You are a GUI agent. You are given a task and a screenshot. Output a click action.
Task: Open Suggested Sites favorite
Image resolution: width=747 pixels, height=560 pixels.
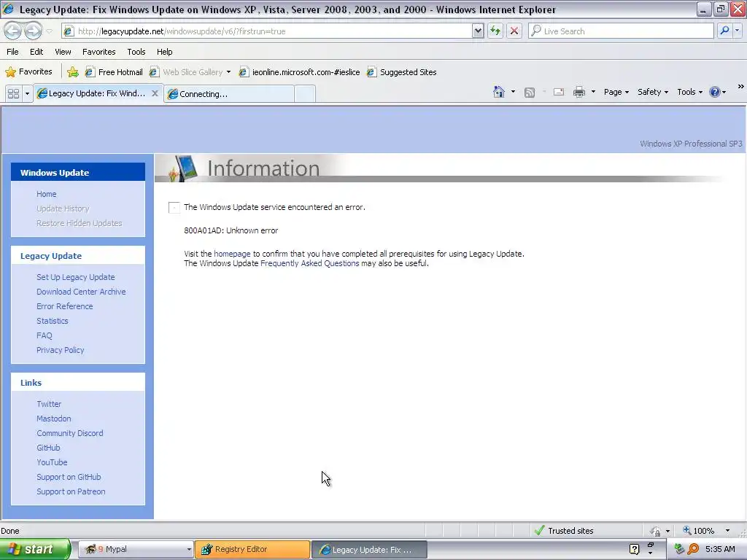[402, 72]
